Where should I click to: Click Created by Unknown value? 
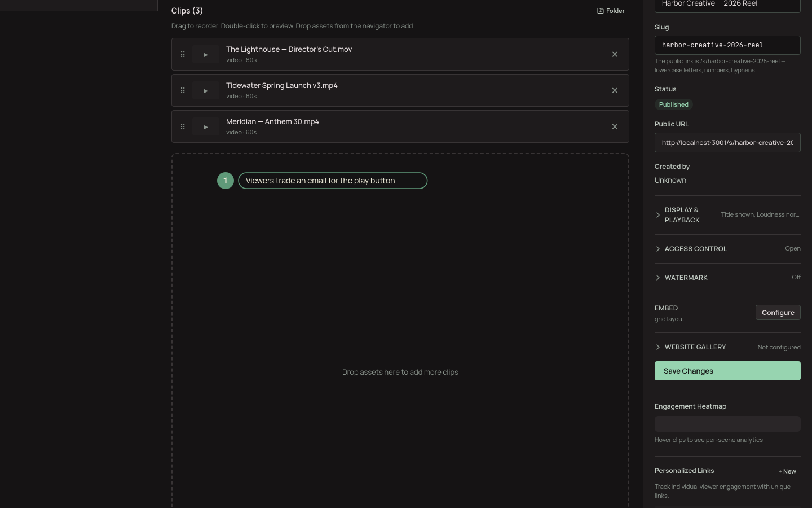pos(670,181)
